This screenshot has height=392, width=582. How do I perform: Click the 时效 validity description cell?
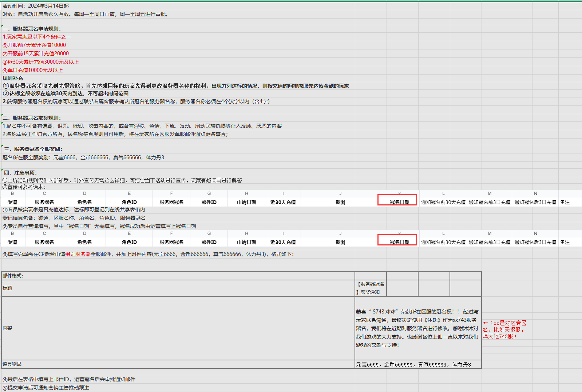(x=86, y=14)
